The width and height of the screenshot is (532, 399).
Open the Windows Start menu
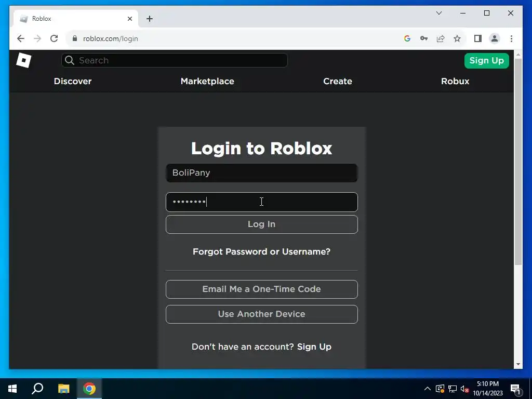click(12, 389)
